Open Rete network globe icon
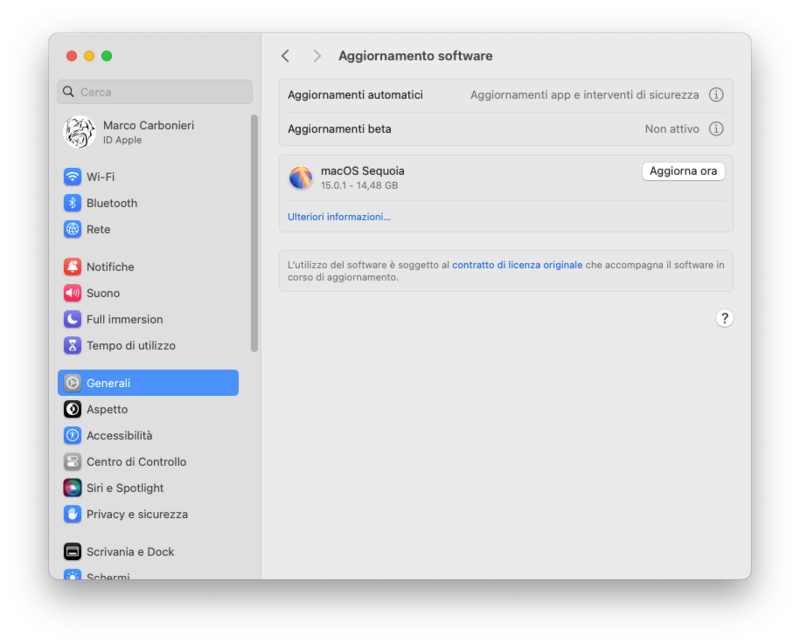The width and height of the screenshot is (800, 644). coord(72,229)
